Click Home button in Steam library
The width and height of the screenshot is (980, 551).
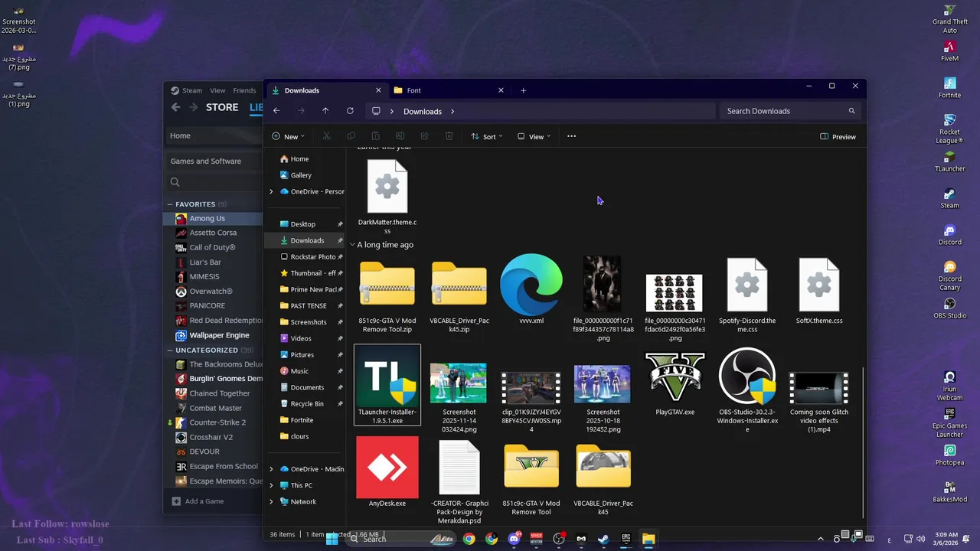coord(214,135)
